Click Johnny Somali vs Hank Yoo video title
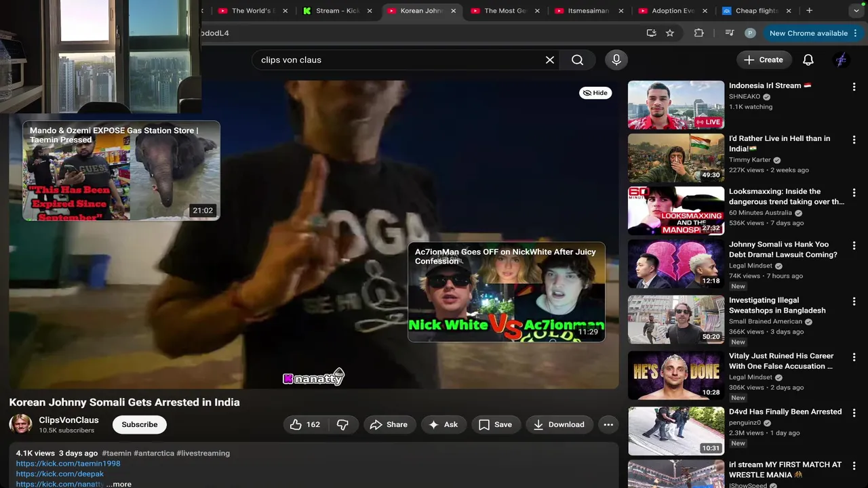 coord(783,249)
